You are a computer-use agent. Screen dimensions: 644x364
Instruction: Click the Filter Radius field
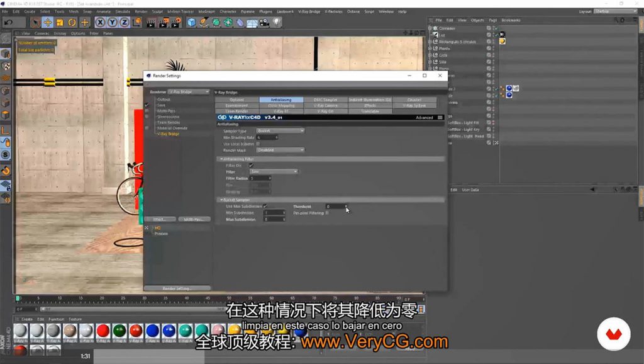(x=260, y=178)
